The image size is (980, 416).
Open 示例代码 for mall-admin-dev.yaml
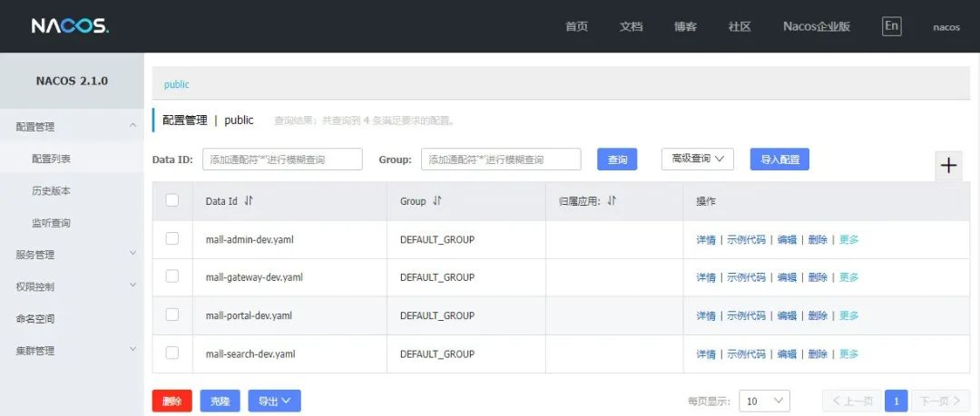[746, 240]
